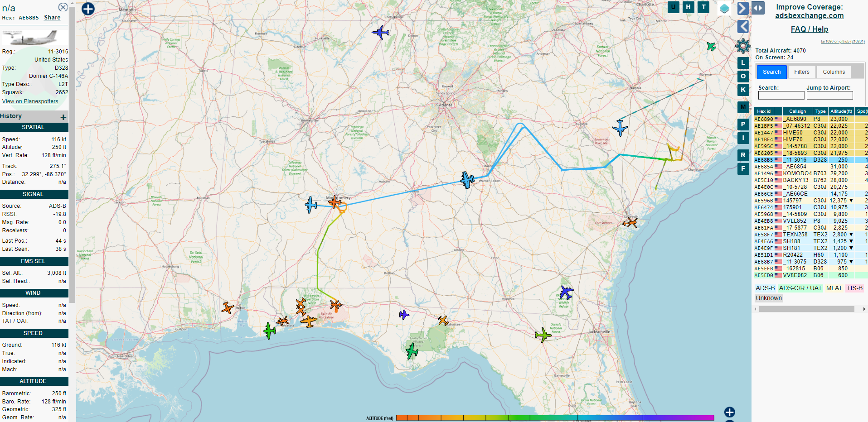This screenshot has width=868, height=422.
Task: Select the green aircraft on the Gulf coast near Pensacola
Action: [x=269, y=331]
